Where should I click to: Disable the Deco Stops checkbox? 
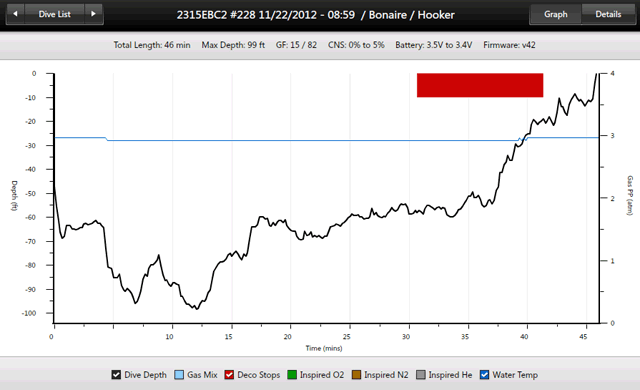point(229,374)
